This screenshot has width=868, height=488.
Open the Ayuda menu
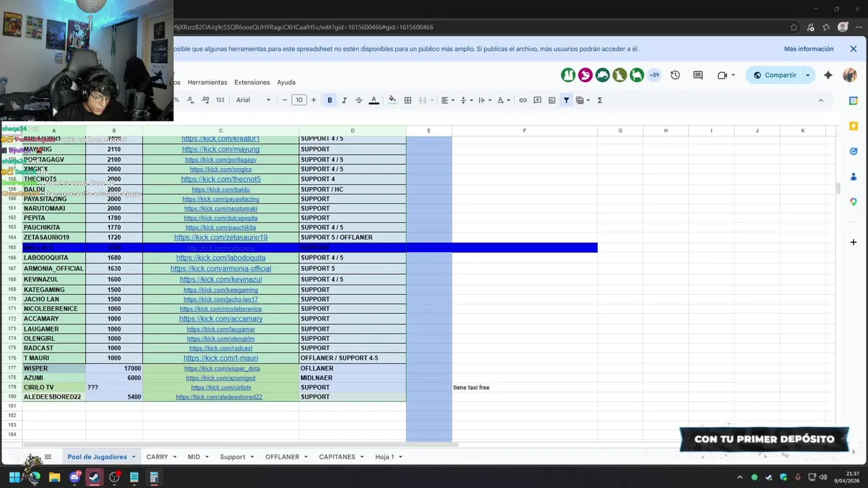click(286, 82)
